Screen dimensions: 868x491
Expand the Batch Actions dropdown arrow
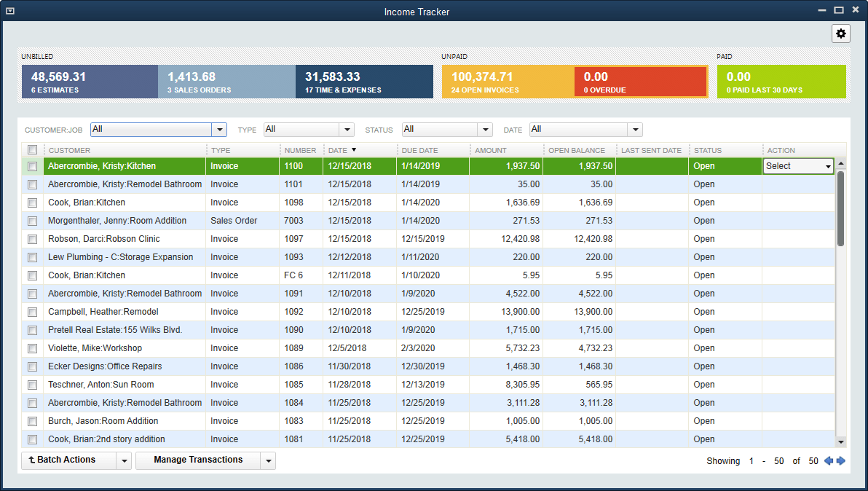pos(125,460)
